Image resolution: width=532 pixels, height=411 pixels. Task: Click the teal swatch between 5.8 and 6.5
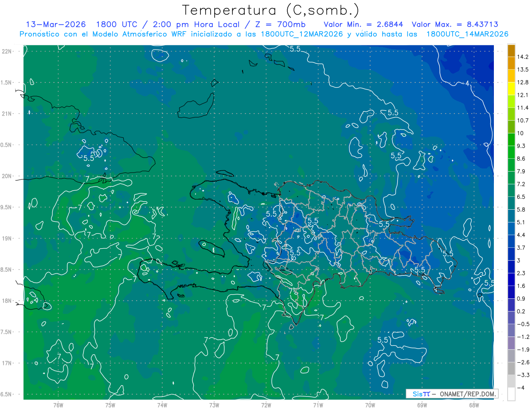[511, 204]
